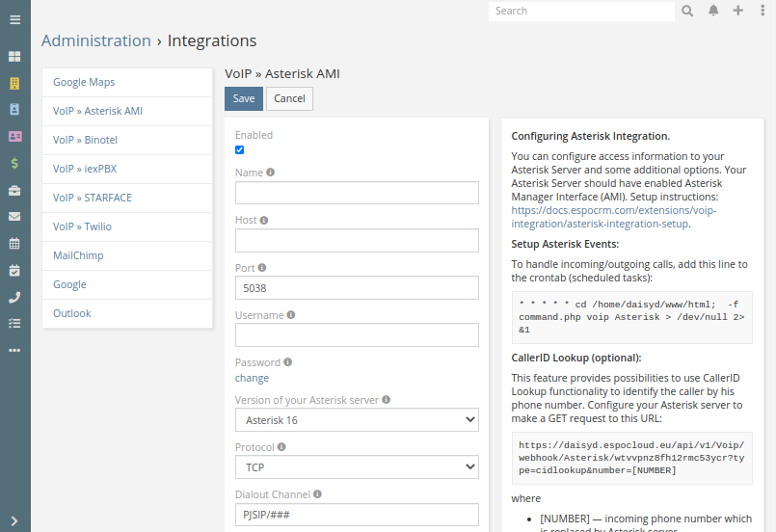
Task: Click the info icon next to Username
Action: (x=291, y=315)
